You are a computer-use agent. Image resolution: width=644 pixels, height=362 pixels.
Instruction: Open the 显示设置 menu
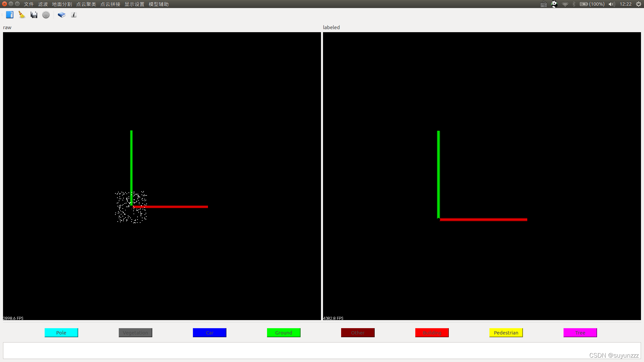[133, 4]
